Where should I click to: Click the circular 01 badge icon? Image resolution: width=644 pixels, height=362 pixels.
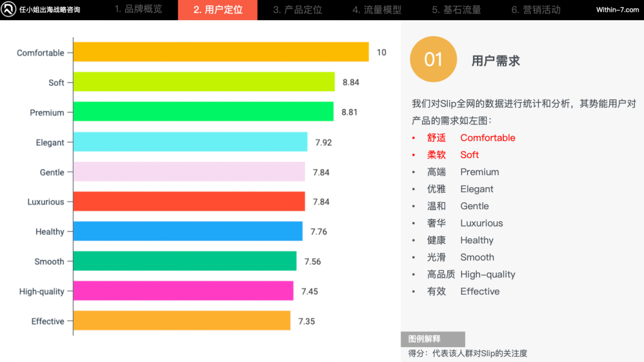[x=433, y=59]
